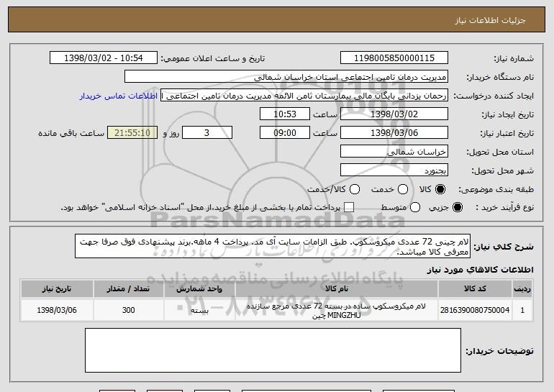This screenshot has width=554, height=392.
Task: Click the creation time 10:53 field
Action: pyautogui.click(x=285, y=114)
